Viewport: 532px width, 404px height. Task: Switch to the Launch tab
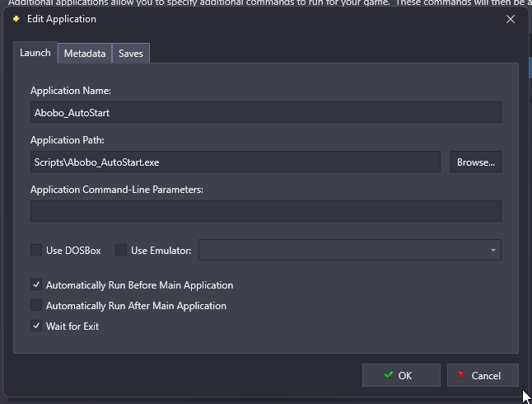35,53
